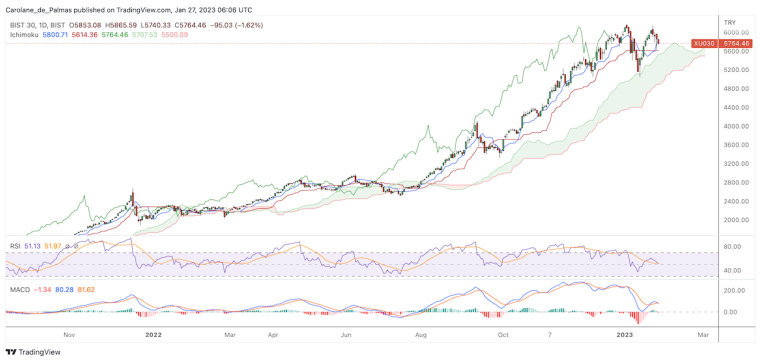Click the small icon after RSI values
This screenshot has width=760, height=362.
coord(68,246)
